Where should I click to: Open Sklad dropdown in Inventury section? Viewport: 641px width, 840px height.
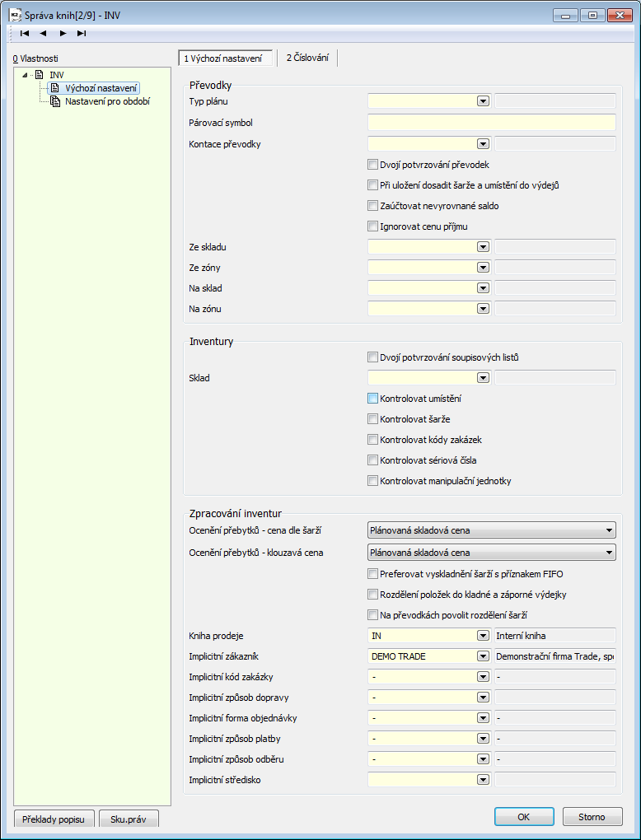click(484, 378)
